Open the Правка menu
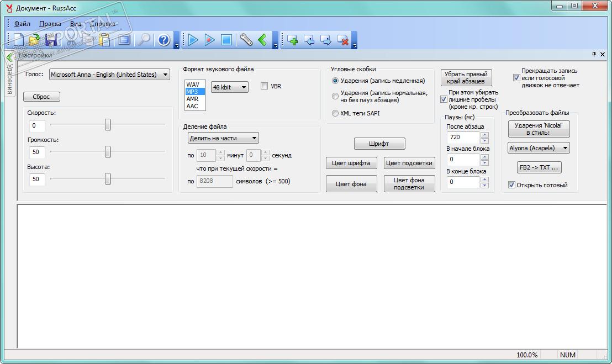 coord(50,24)
